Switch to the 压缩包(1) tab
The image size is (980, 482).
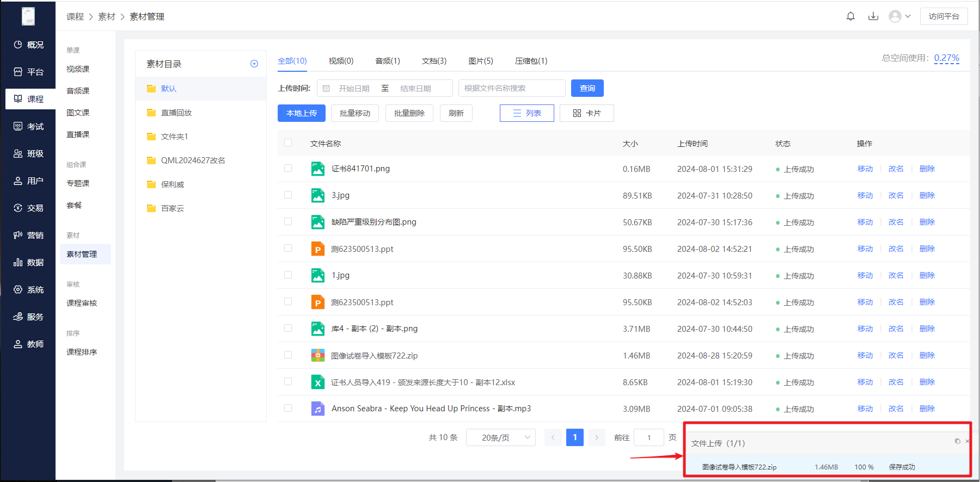(x=531, y=61)
